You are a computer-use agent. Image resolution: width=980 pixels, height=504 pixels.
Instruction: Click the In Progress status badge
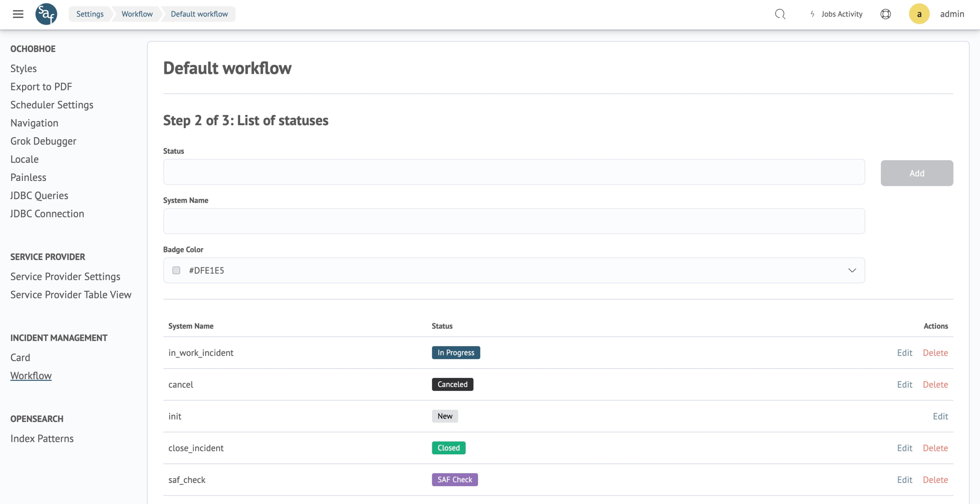pyautogui.click(x=455, y=353)
